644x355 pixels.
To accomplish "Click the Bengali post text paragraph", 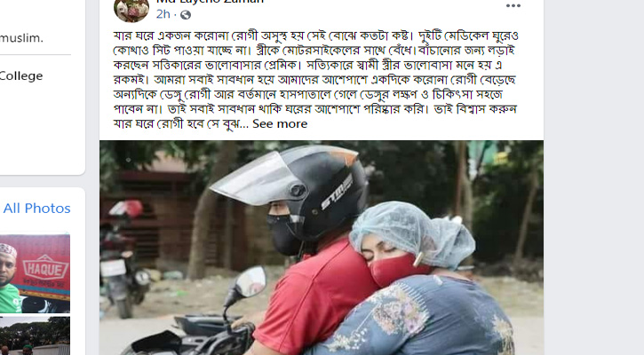I will [315, 80].
